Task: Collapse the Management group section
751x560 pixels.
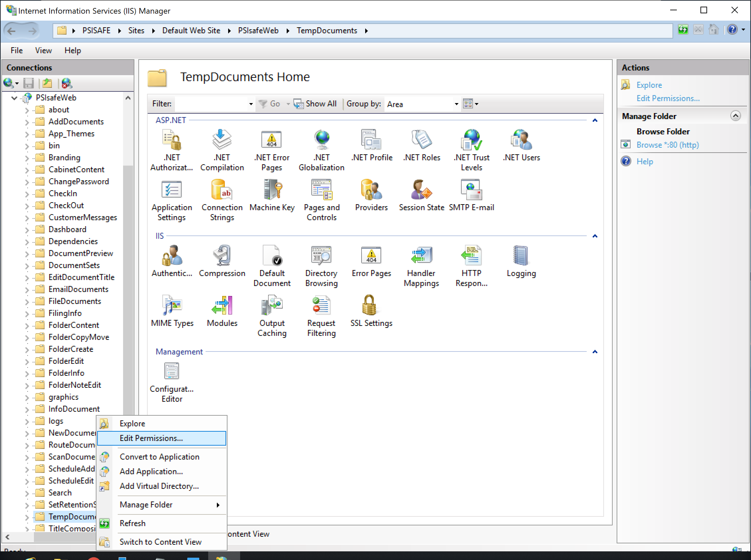Action: (595, 352)
